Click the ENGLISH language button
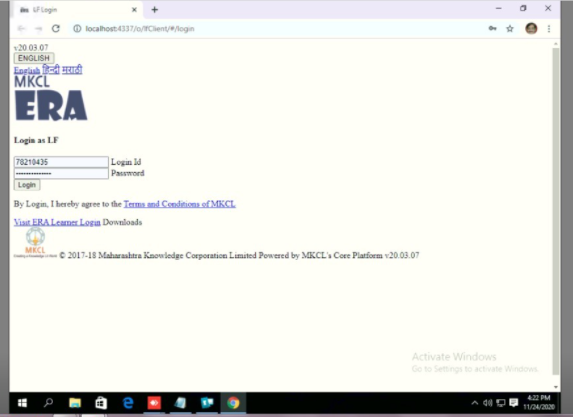Image resolution: width=573 pixels, height=417 pixels. pos(34,58)
